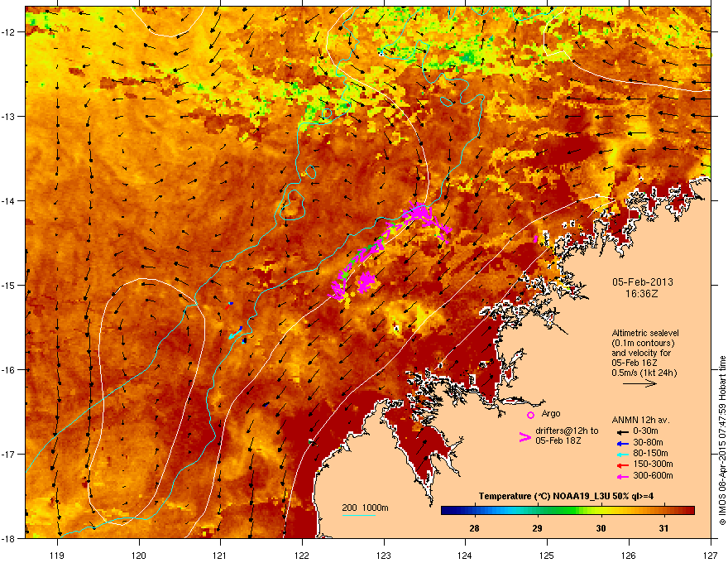This screenshot has width=728, height=563.
Task: Click the ANMN 12h av. heading
Action: pos(640,420)
